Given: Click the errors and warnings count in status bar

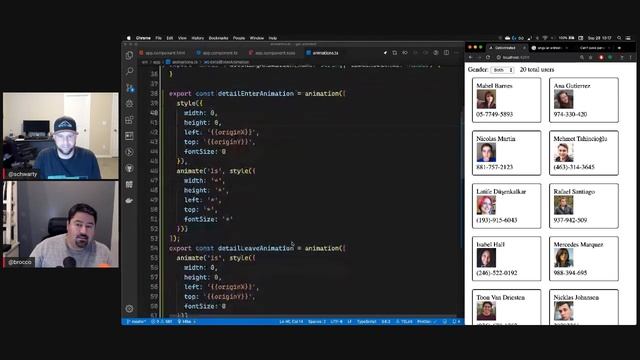Looking at the screenshot, I should click(x=162, y=322).
